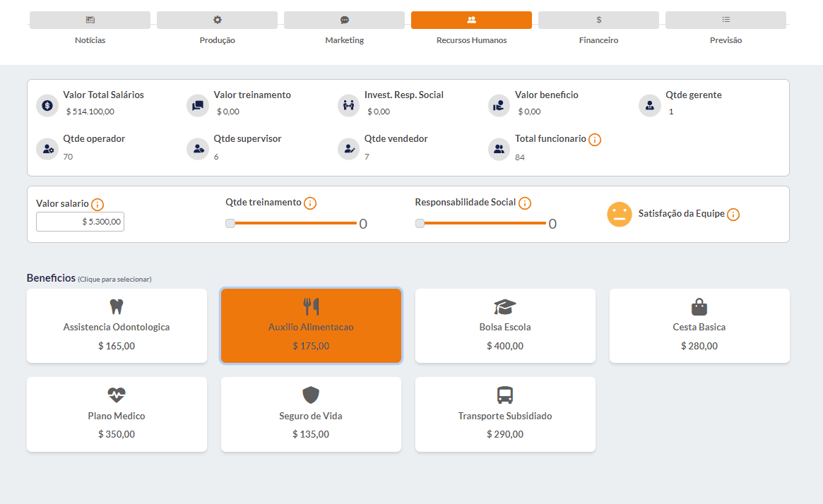Click the Valor salario input field
This screenshot has height=504, width=823.
pos(80,222)
